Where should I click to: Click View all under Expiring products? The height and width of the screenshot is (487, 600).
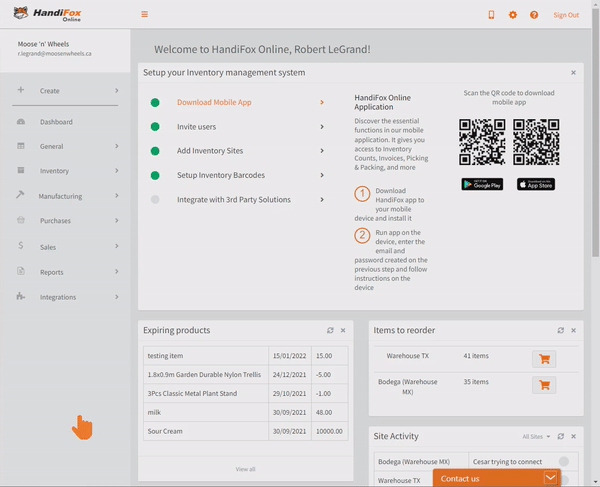tap(245, 469)
